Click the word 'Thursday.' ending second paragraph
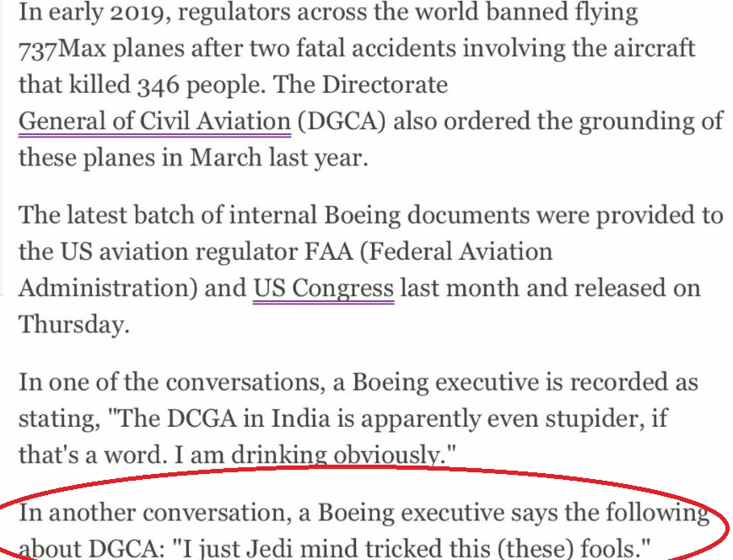The height and width of the screenshot is (560, 733). (74, 325)
